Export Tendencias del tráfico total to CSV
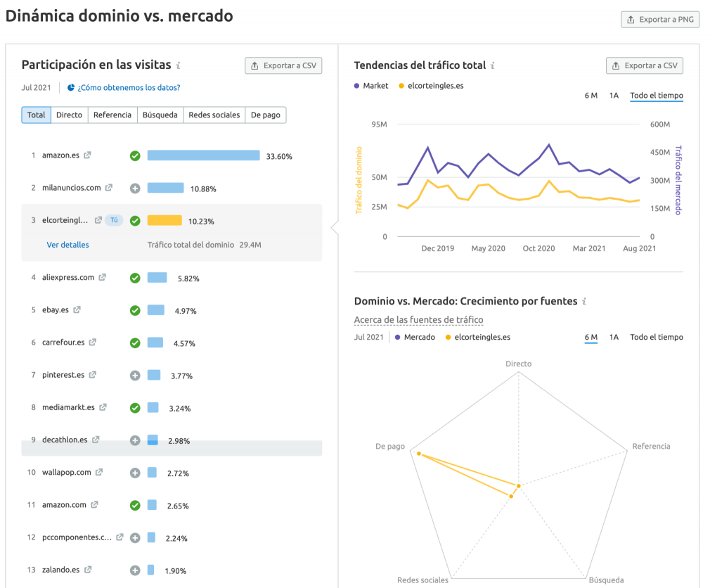The height and width of the screenshot is (588, 710). tap(645, 65)
